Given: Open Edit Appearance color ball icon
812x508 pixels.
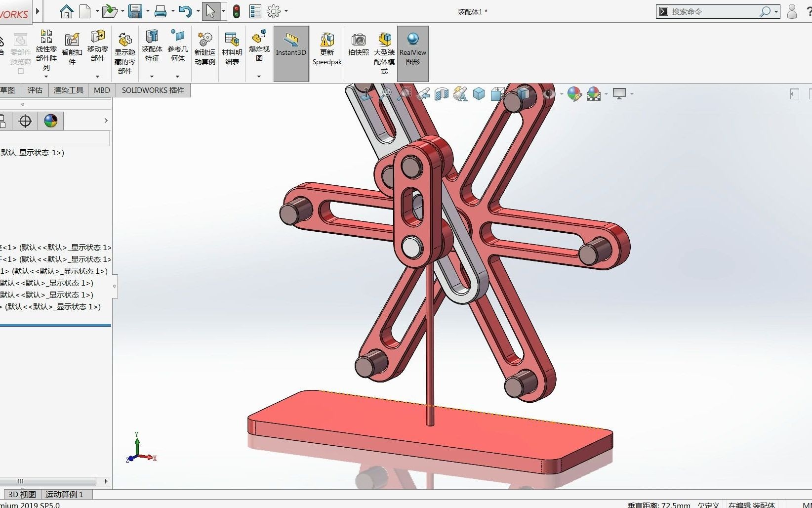Looking at the screenshot, I should pyautogui.click(x=574, y=93).
